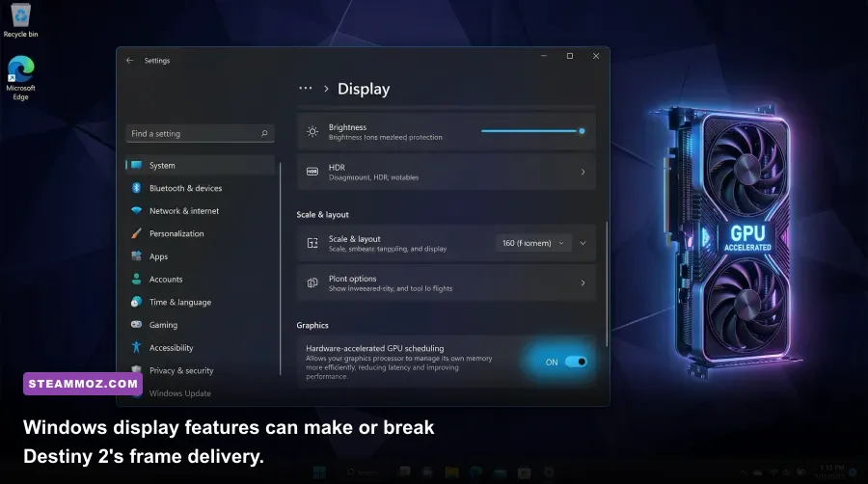
Task: Click the Plont options row label
Action: click(x=352, y=279)
